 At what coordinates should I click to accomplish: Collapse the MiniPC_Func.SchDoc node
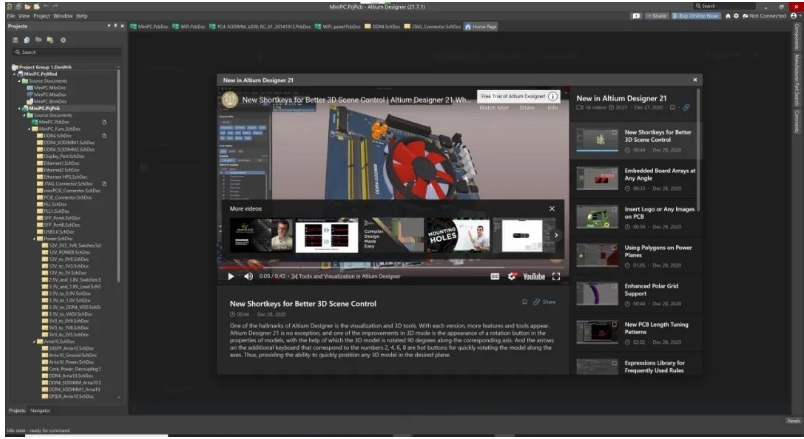click(x=29, y=129)
